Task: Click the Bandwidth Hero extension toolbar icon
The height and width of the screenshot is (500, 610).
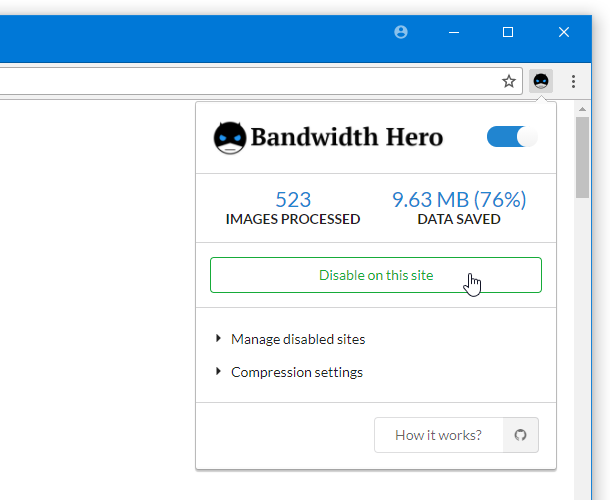Action: pyautogui.click(x=541, y=81)
